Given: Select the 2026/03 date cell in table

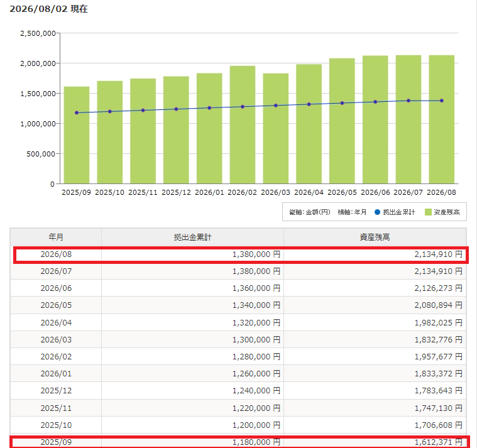Looking at the screenshot, I should [x=56, y=339].
